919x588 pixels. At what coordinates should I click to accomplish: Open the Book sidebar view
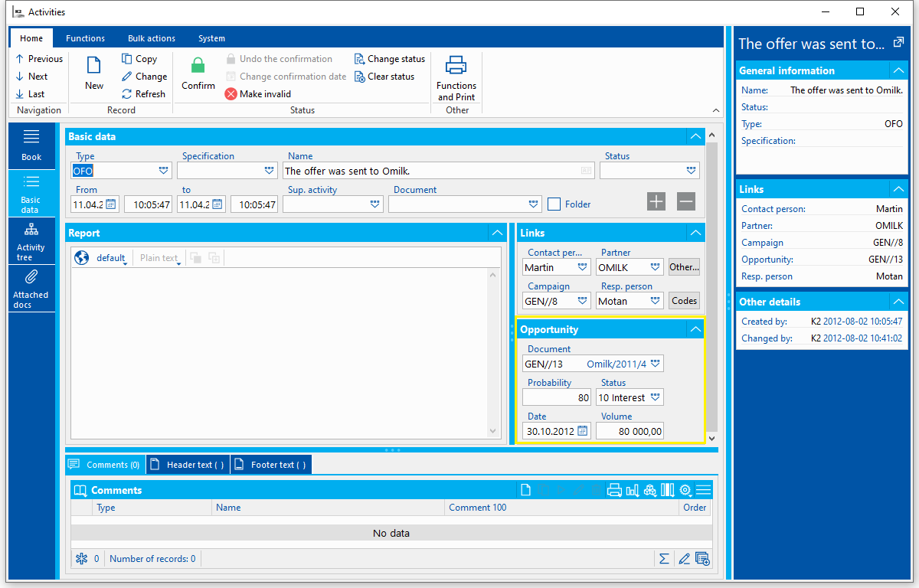point(31,145)
